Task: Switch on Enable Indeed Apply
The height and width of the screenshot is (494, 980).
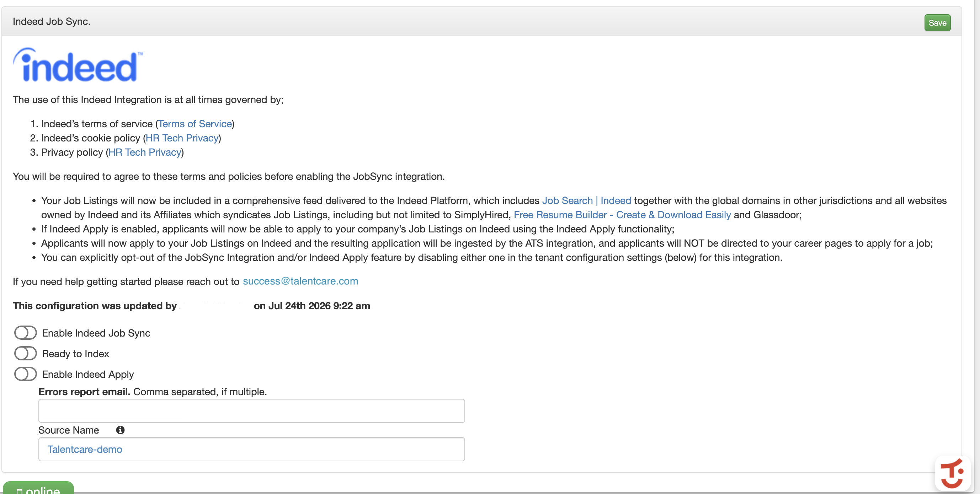Action: tap(26, 374)
